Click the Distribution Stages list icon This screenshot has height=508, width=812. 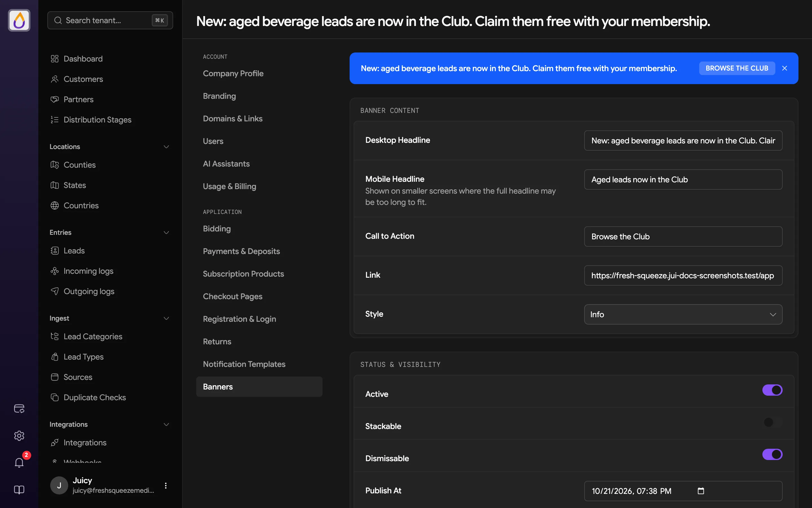coord(55,120)
